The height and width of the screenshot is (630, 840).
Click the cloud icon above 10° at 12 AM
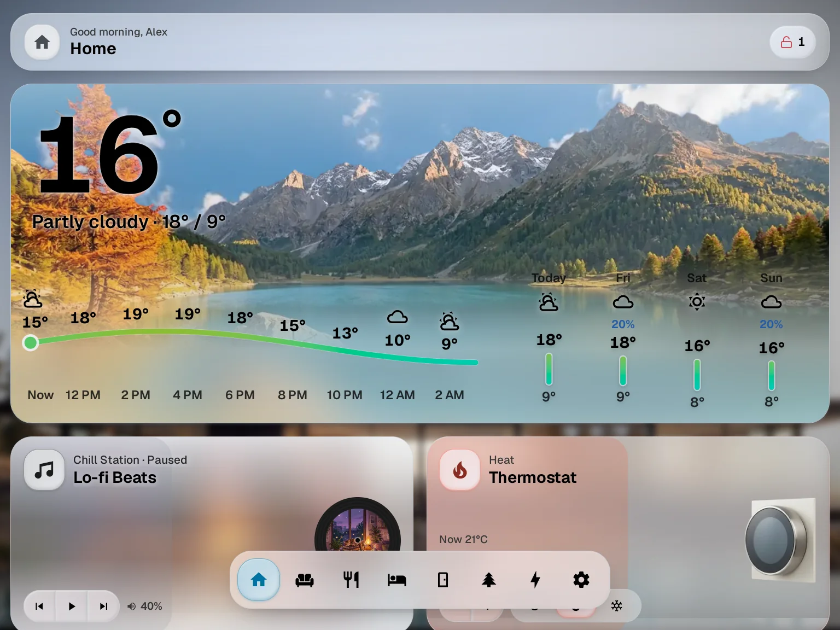coord(398,317)
